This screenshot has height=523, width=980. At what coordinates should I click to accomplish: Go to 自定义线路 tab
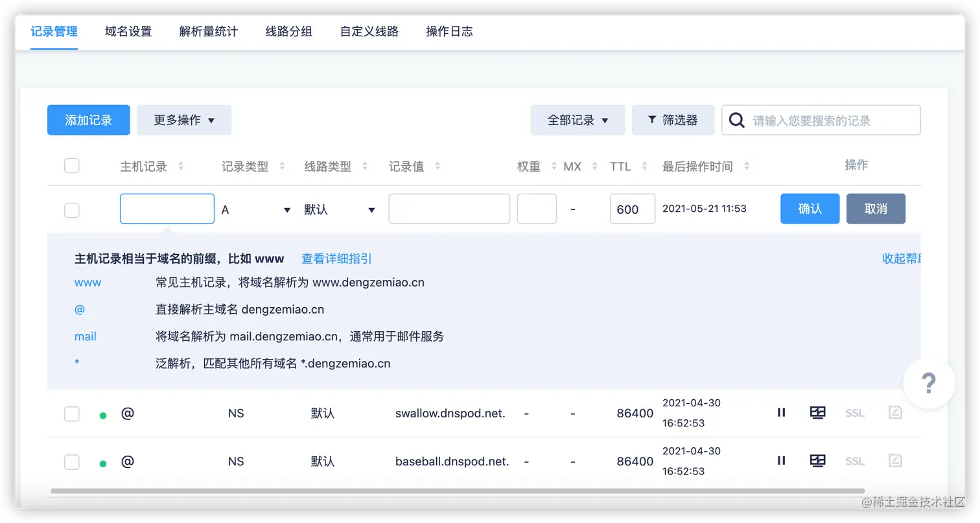(x=369, y=31)
